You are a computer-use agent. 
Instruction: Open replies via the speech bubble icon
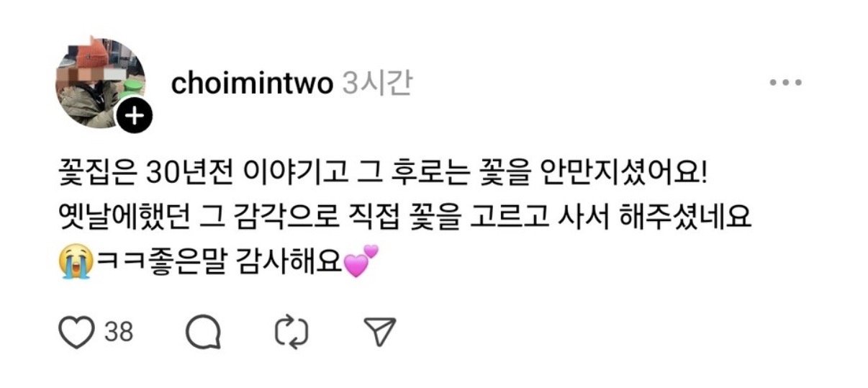[203, 332]
